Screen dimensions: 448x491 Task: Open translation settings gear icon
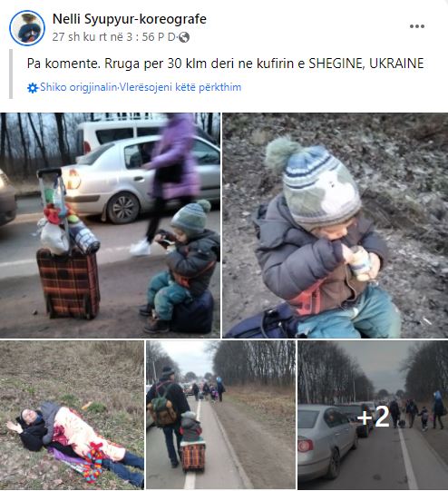point(33,88)
